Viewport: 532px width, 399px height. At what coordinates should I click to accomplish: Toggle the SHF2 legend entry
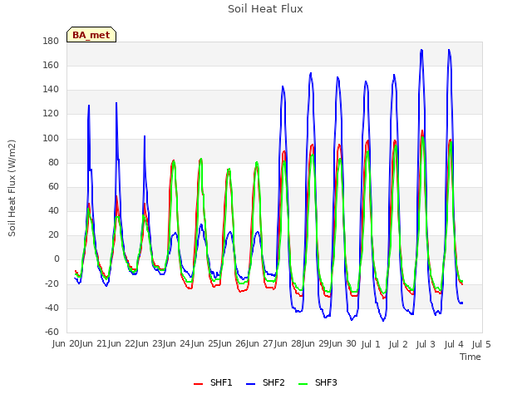(265, 382)
